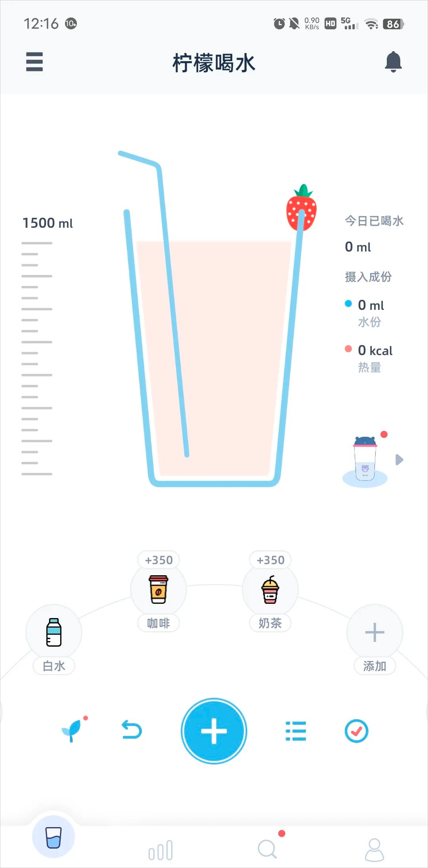
Task: Switch to the statistics bar chart tab
Action: tap(160, 850)
